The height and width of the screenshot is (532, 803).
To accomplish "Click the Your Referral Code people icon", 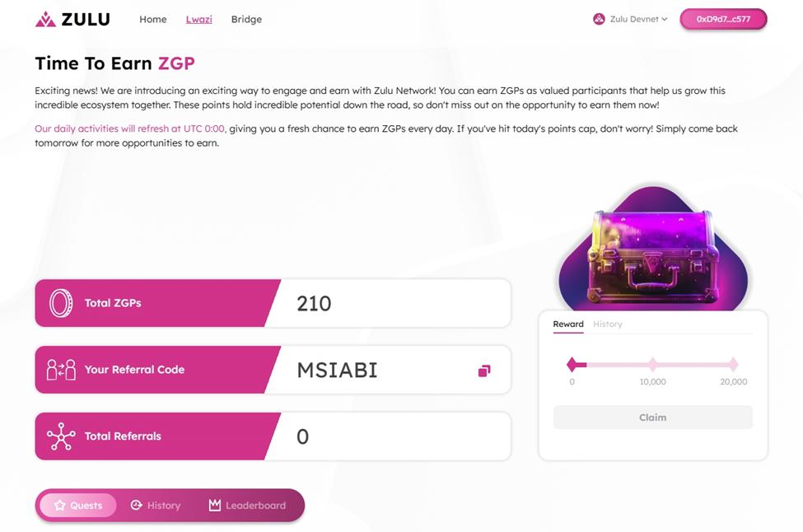I will (x=61, y=370).
